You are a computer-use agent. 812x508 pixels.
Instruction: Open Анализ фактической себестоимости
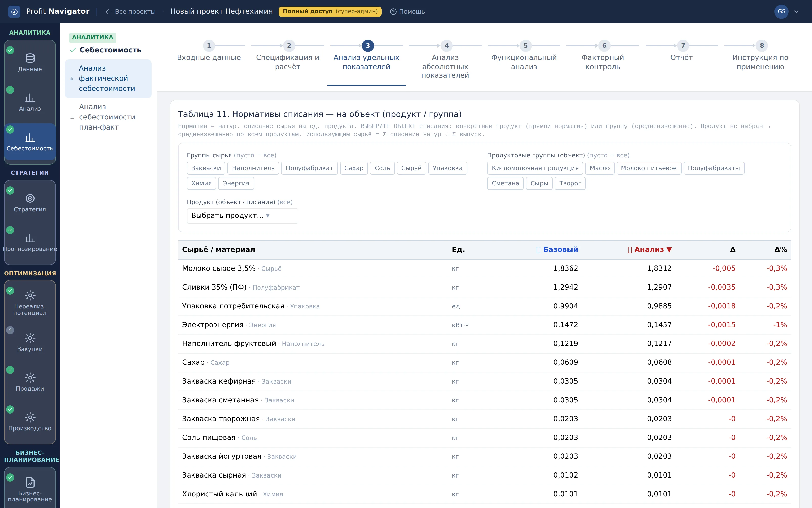coord(108,79)
